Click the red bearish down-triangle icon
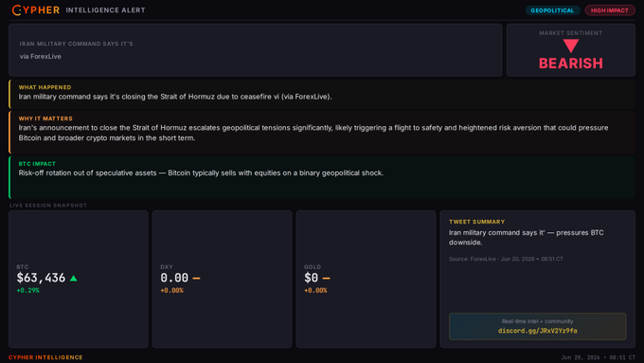Image resolution: width=644 pixels, height=363 pixels. (570, 46)
